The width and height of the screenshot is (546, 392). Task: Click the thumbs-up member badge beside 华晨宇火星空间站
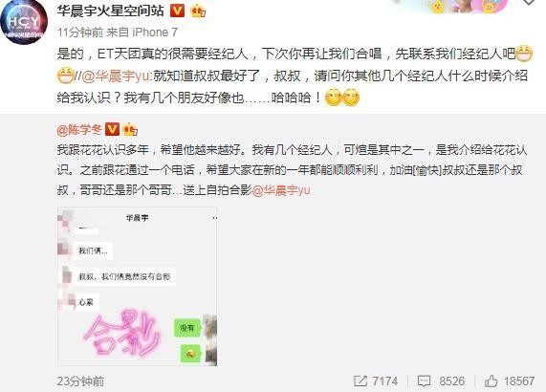198,11
